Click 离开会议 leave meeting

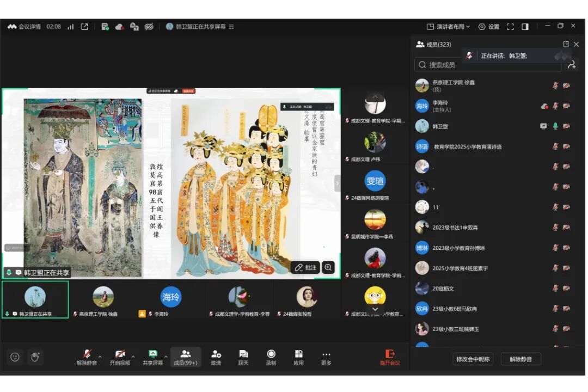(x=390, y=357)
